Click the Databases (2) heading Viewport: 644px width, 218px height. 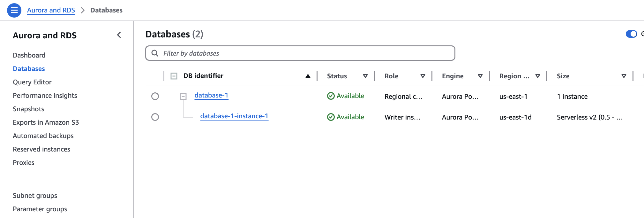coord(174,34)
